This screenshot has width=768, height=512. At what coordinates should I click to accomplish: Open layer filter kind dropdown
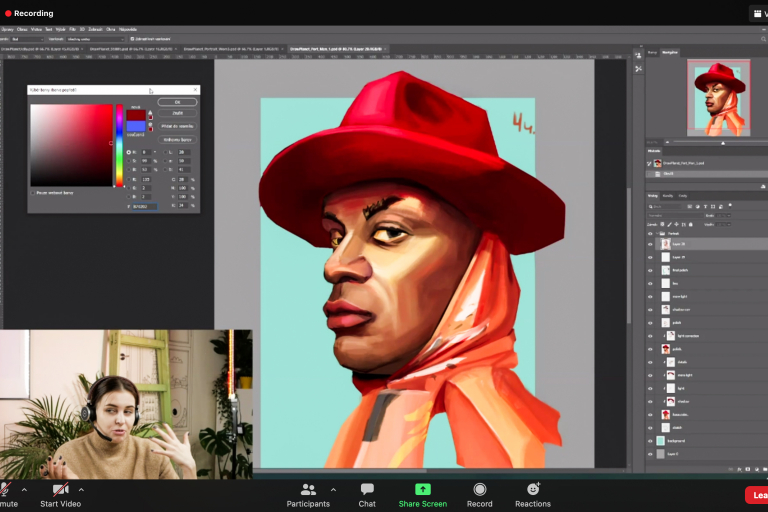(x=664, y=207)
